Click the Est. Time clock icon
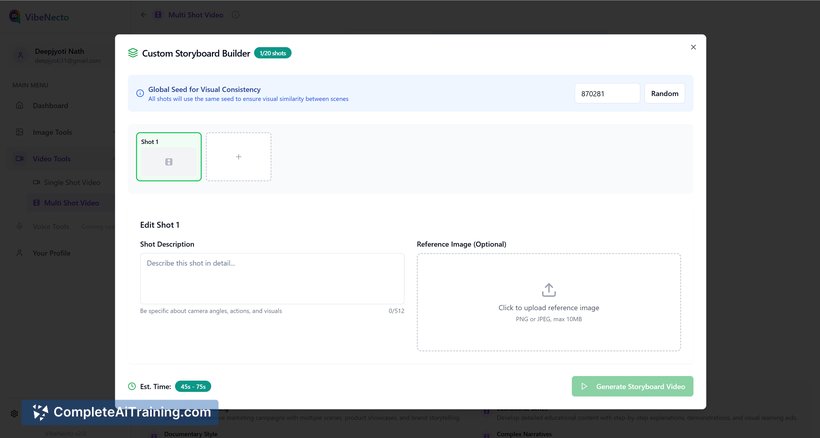The image size is (820, 438). [132, 386]
